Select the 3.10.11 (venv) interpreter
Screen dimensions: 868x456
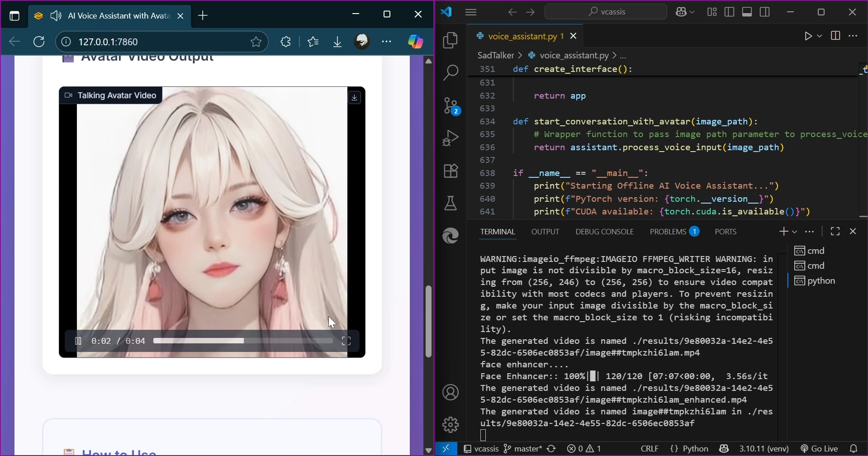[764, 449]
